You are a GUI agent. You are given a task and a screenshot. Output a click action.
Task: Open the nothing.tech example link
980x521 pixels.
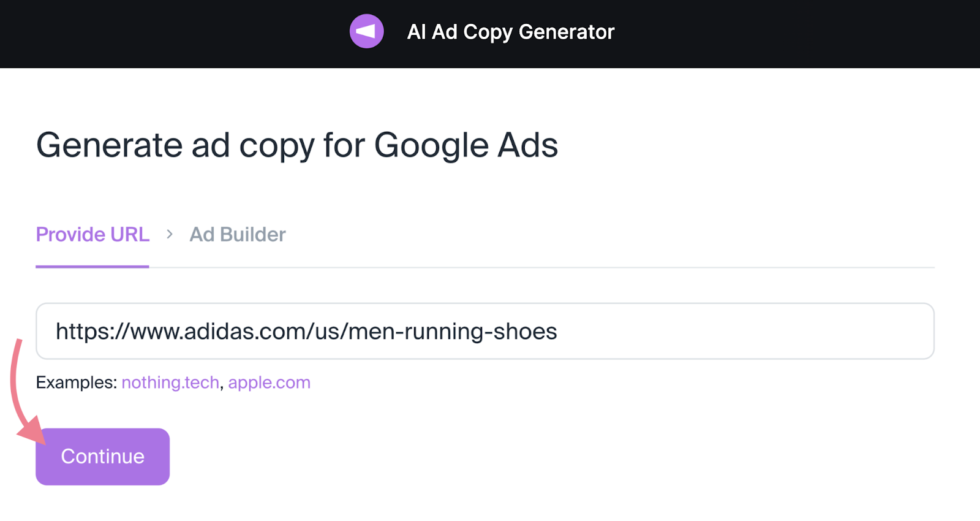(x=170, y=382)
